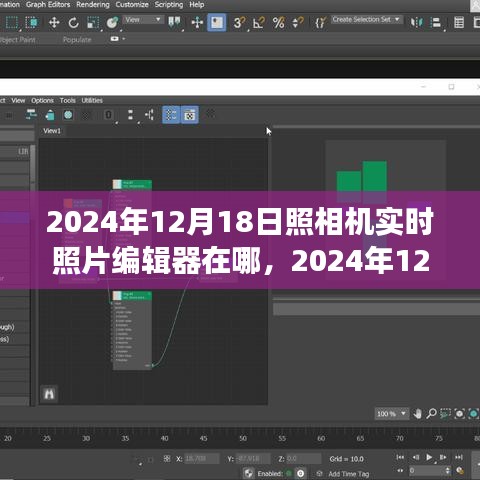This screenshot has height=480, width=480.
Task: Open the material editor View menu
Action: [18, 100]
